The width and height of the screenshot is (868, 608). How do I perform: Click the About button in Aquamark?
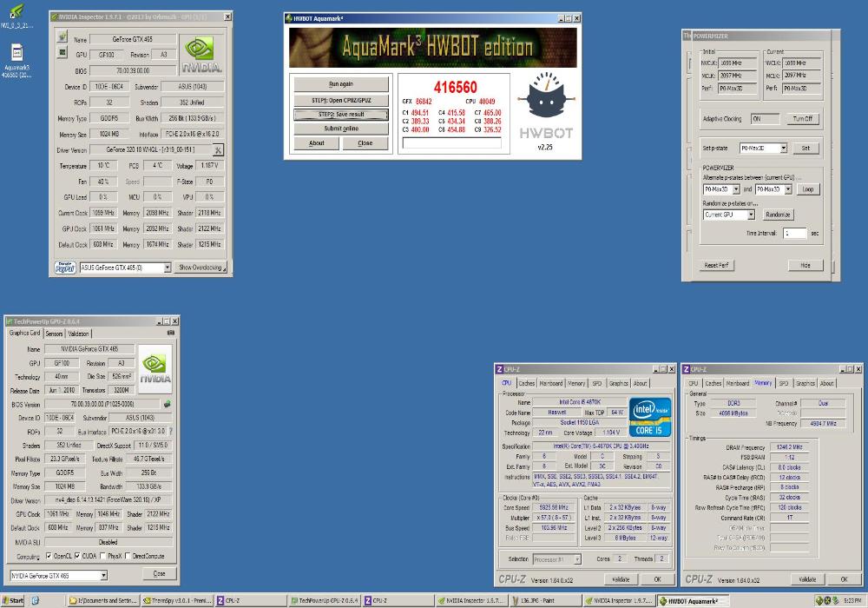(x=317, y=142)
